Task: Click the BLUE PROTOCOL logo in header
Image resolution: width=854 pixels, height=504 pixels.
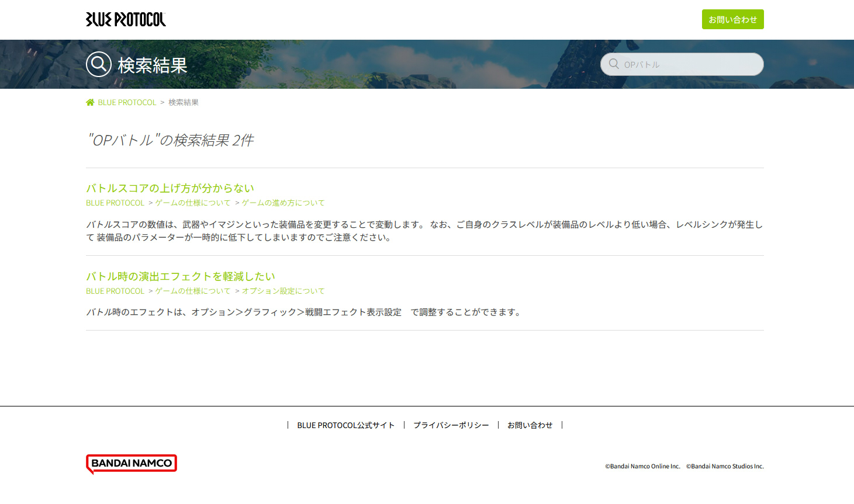Action: coord(126,19)
